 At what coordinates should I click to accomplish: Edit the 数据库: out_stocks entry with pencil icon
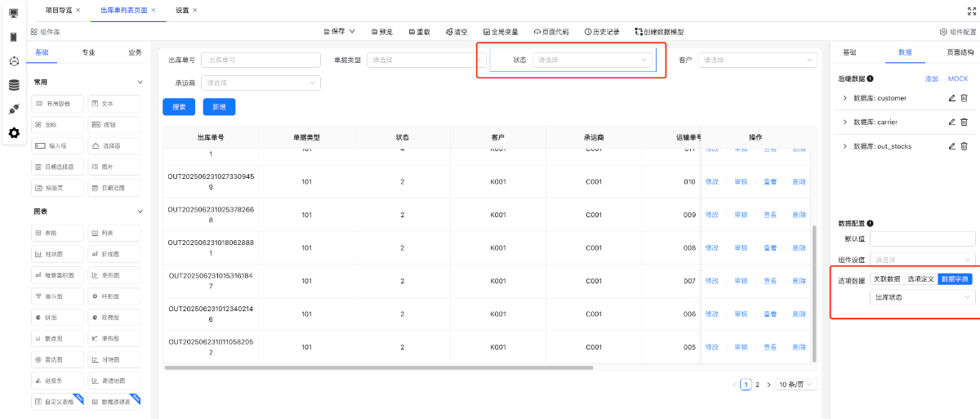pos(951,146)
